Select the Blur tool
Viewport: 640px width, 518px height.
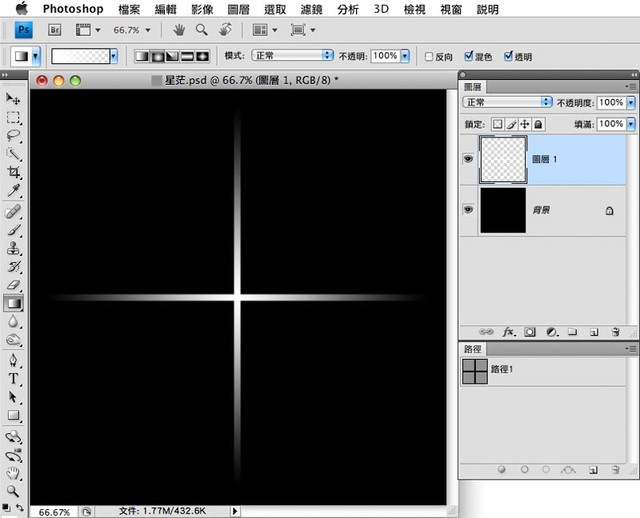13,322
